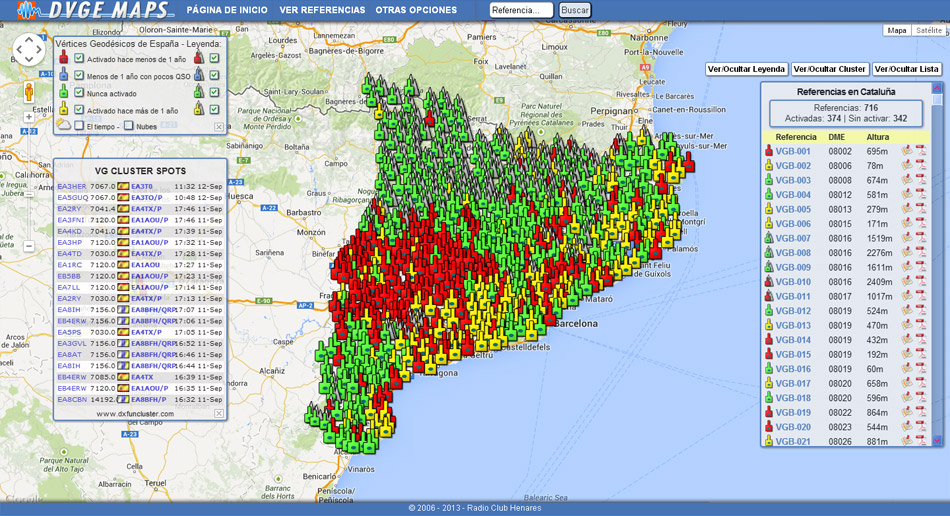The width and height of the screenshot is (950, 516).
Task: Click the www.dxfuncluster.com text
Action: tap(135, 414)
